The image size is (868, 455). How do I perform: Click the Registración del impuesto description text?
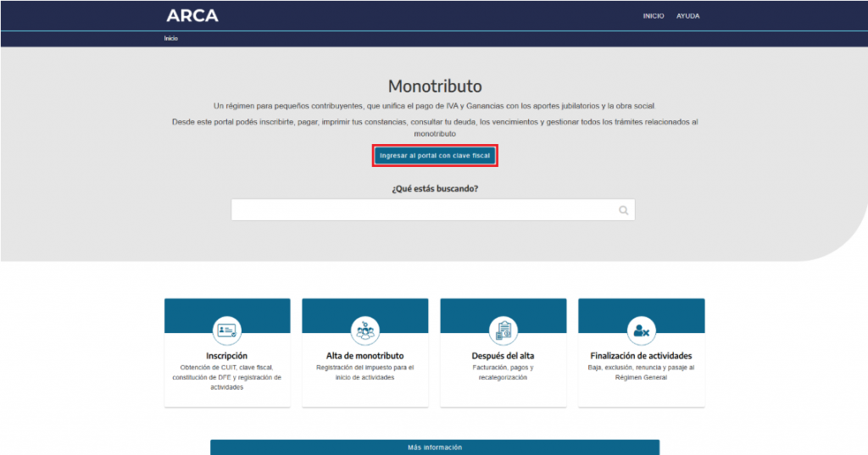click(364, 373)
